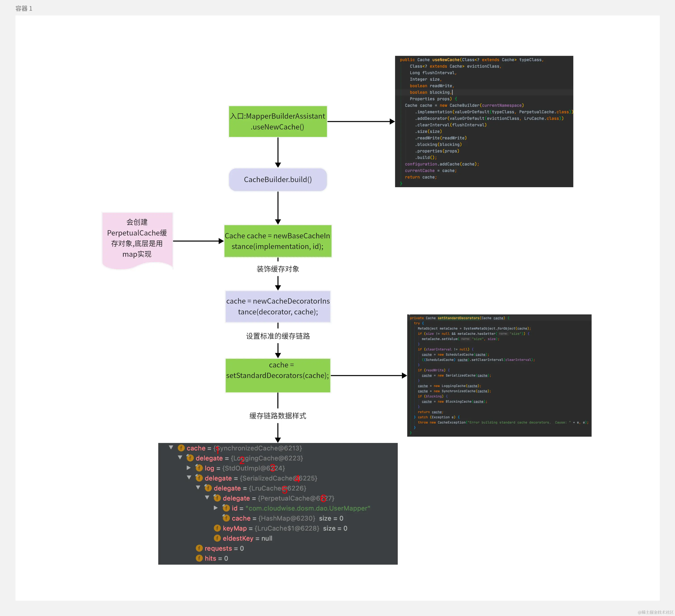675x616 pixels.
Task: Expand the log StdOutImpl node
Action: pos(189,467)
